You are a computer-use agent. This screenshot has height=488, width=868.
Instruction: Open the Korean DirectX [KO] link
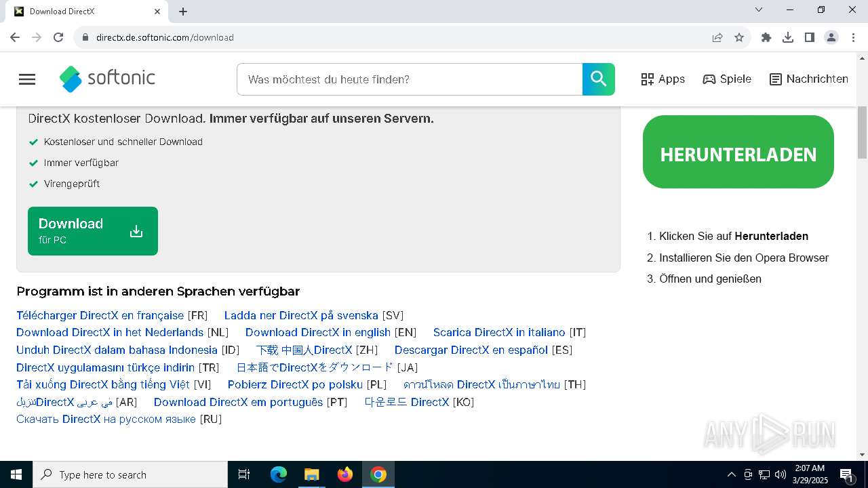click(x=407, y=402)
